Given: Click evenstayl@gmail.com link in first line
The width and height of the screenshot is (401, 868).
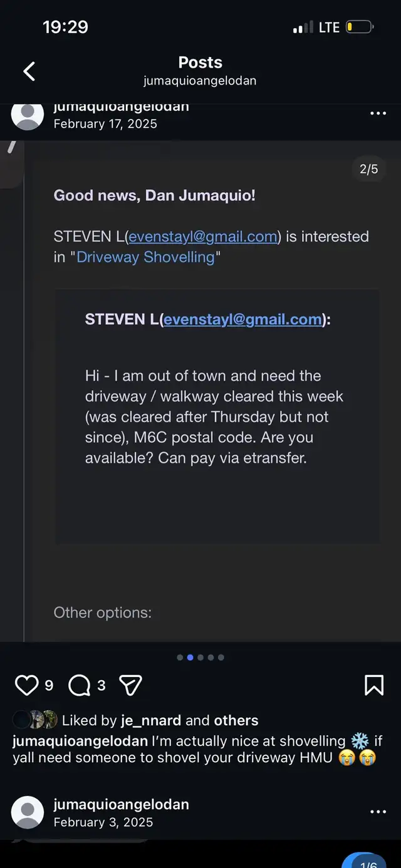Looking at the screenshot, I should pyautogui.click(x=203, y=237).
